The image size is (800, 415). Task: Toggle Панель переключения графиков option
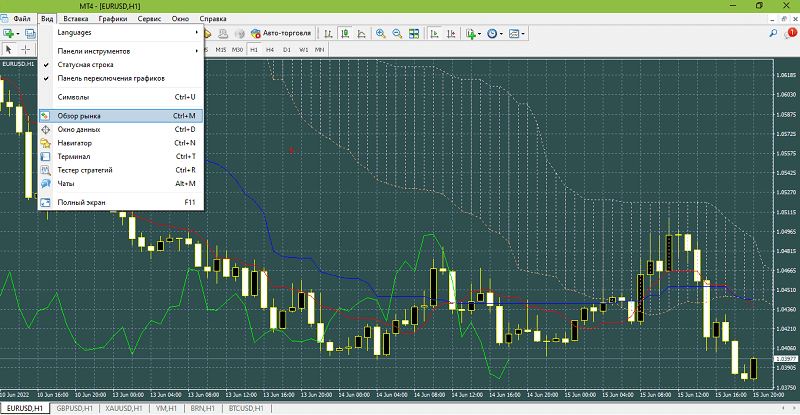[x=121, y=79]
